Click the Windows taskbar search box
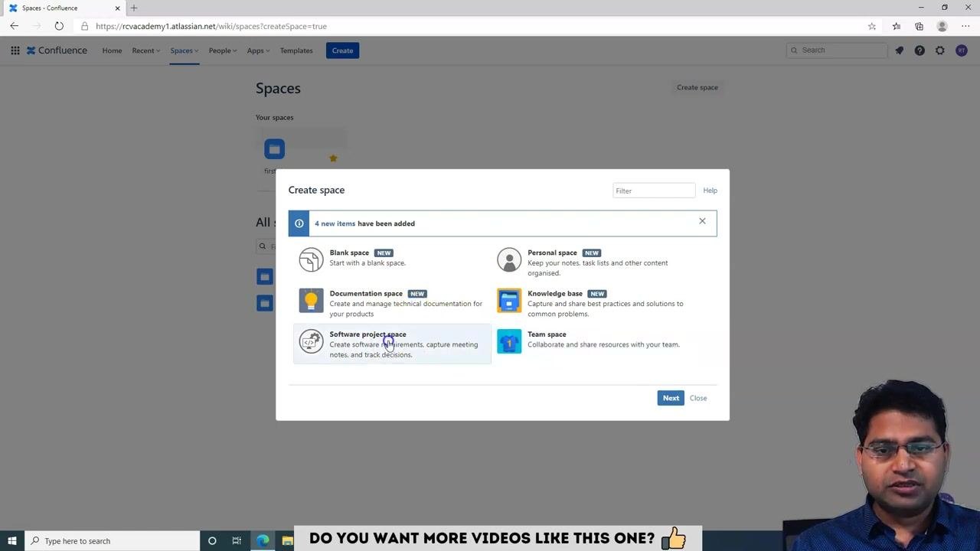The height and width of the screenshot is (551, 980). point(112,541)
